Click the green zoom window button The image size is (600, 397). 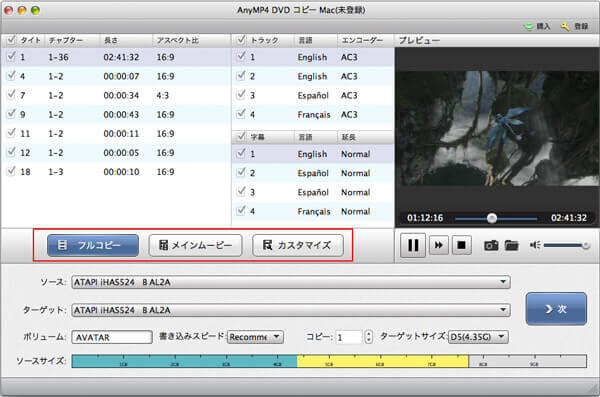click(x=35, y=10)
